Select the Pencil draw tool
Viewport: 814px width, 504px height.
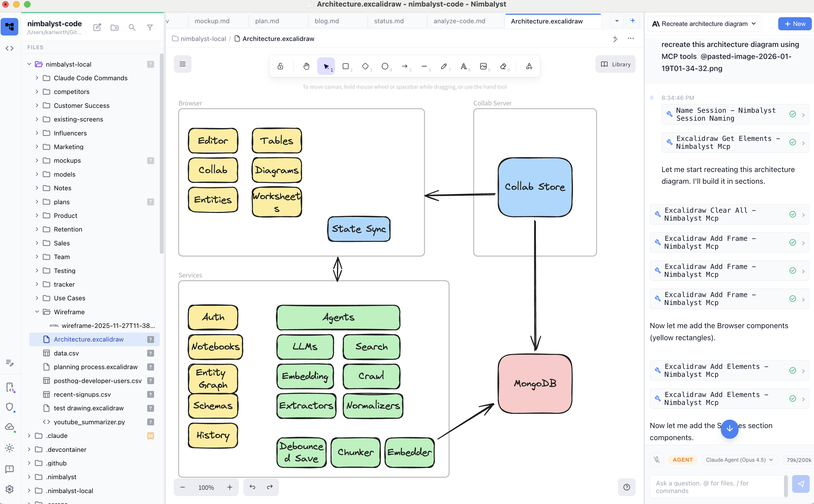point(444,66)
